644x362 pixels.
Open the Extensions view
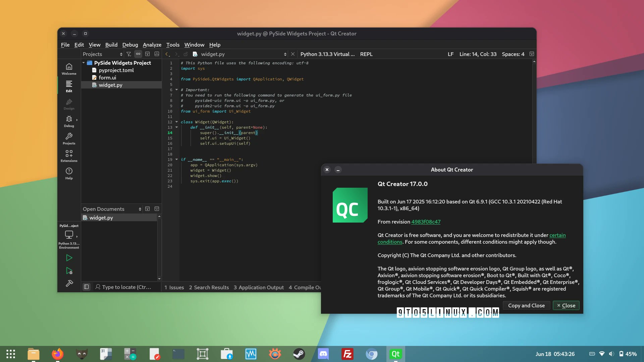pyautogui.click(x=69, y=155)
